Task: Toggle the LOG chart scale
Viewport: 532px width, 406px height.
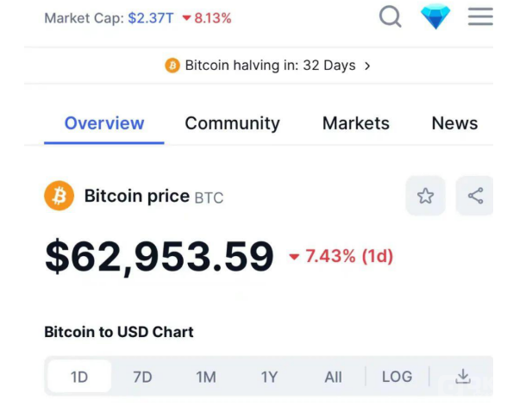Action: (397, 377)
